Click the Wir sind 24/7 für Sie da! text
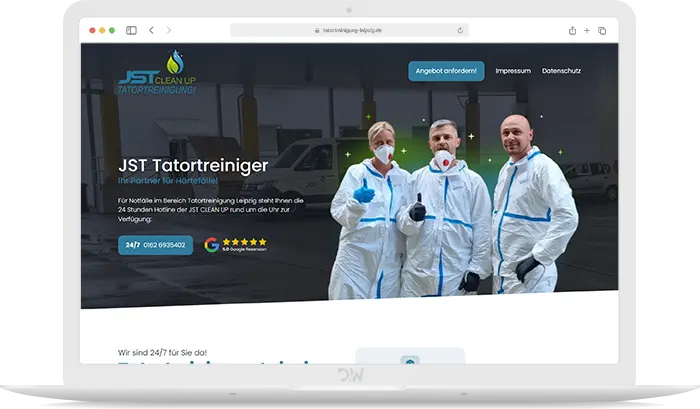Viewport: 700px width, 409px height. (x=162, y=352)
